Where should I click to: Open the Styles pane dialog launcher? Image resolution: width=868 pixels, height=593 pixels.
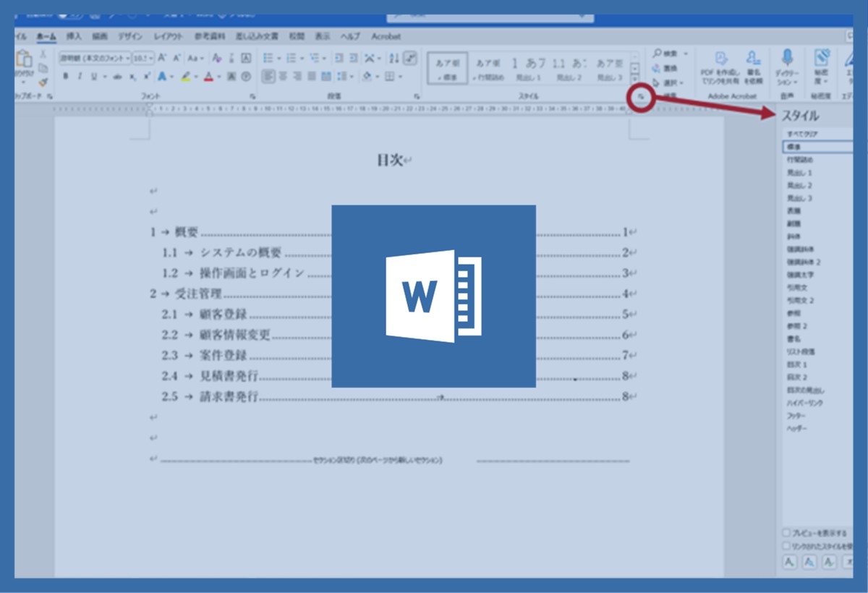point(641,95)
